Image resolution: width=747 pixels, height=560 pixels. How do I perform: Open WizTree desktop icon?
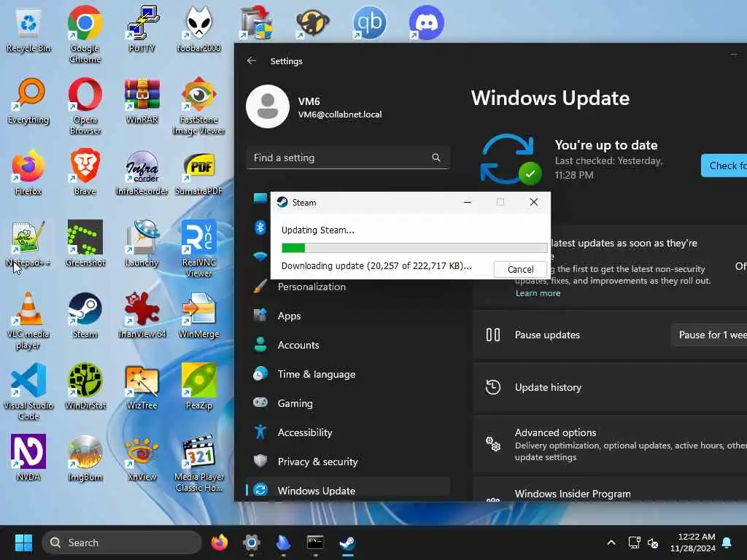[142, 386]
